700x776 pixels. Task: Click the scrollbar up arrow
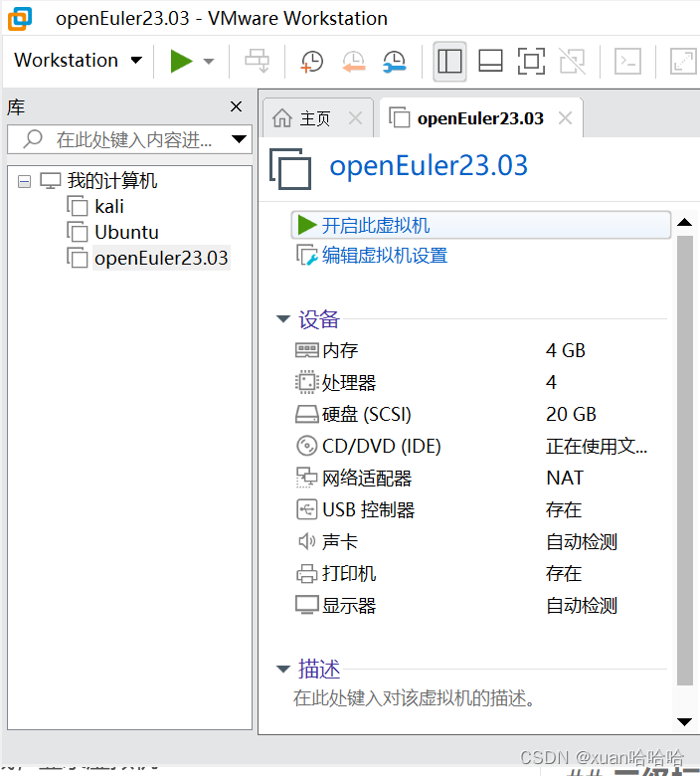(685, 222)
